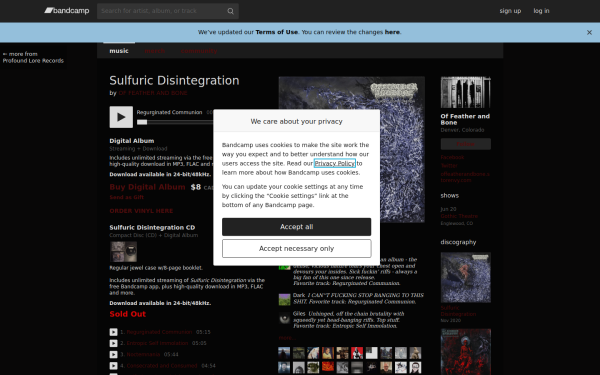Review changes via the 'here' link
The height and width of the screenshot is (375, 600).
tap(392, 32)
